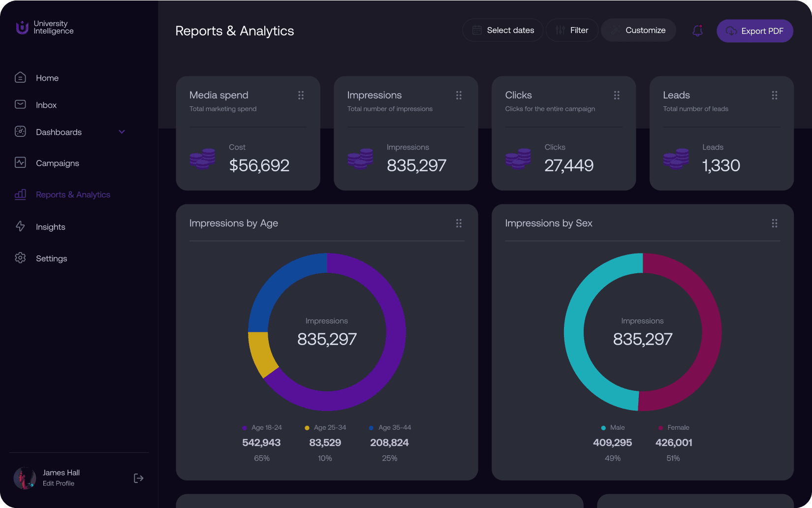Click the Customize button
The height and width of the screenshot is (508, 812).
click(638, 30)
